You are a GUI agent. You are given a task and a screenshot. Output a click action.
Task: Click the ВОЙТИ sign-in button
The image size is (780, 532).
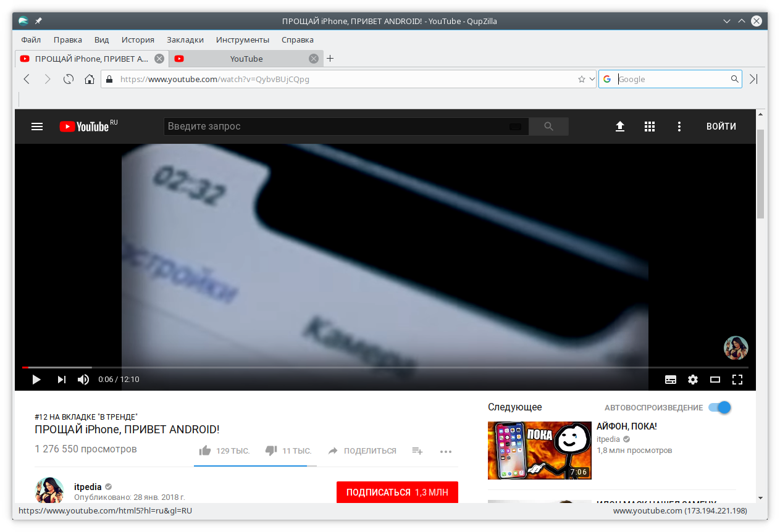[721, 127]
